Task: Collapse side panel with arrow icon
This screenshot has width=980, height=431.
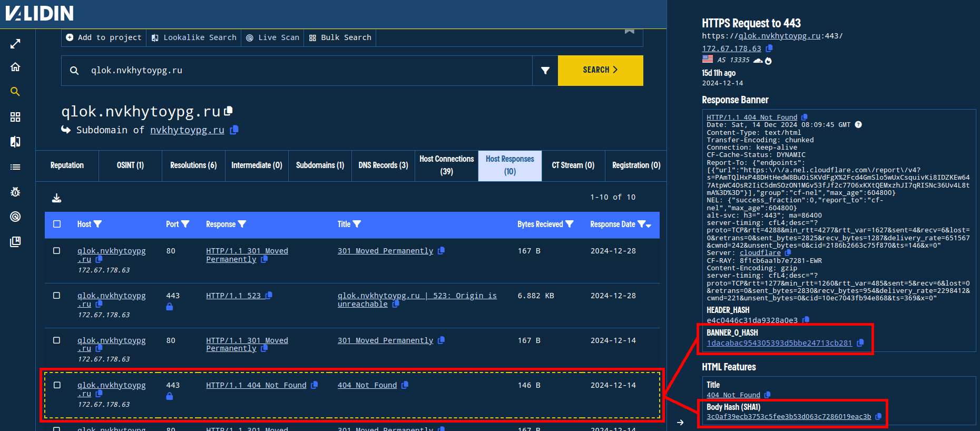Action: pyautogui.click(x=680, y=422)
